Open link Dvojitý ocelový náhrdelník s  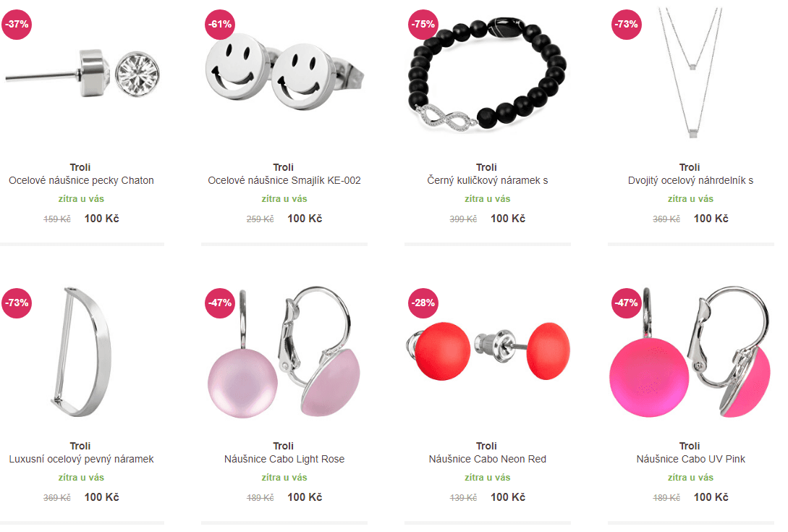[690, 180]
